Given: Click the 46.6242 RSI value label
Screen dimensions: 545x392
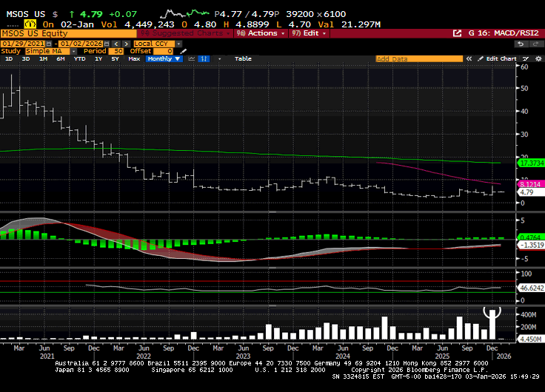Looking at the screenshot, I should click(531, 288).
